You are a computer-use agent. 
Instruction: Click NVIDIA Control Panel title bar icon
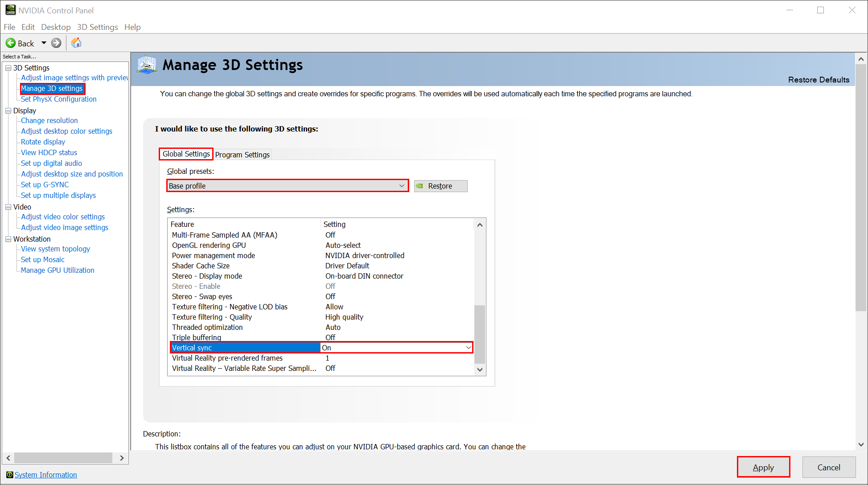[10, 10]
